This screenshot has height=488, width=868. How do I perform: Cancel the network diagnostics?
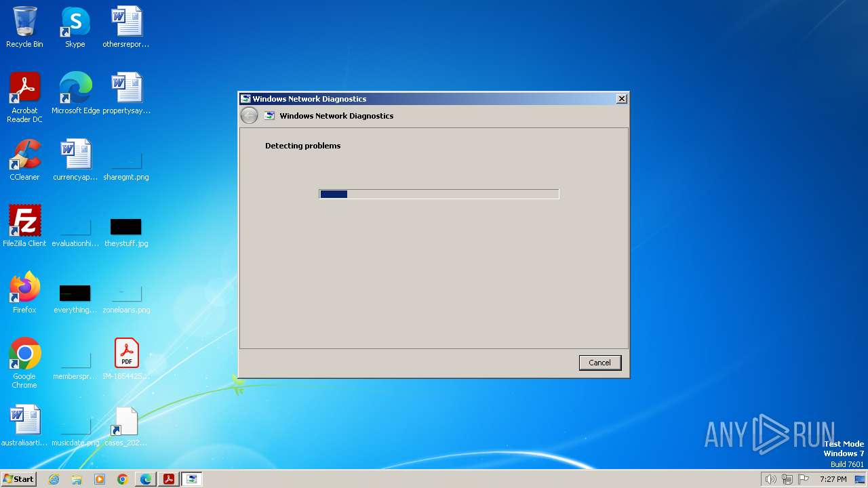tap(599, 363)
